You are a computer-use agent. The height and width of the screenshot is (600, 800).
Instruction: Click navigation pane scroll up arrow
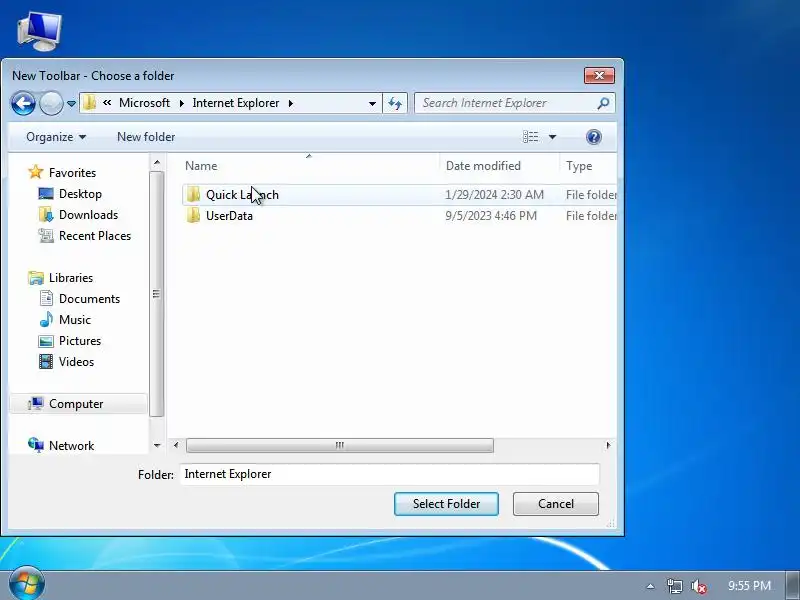pos(157,162)
